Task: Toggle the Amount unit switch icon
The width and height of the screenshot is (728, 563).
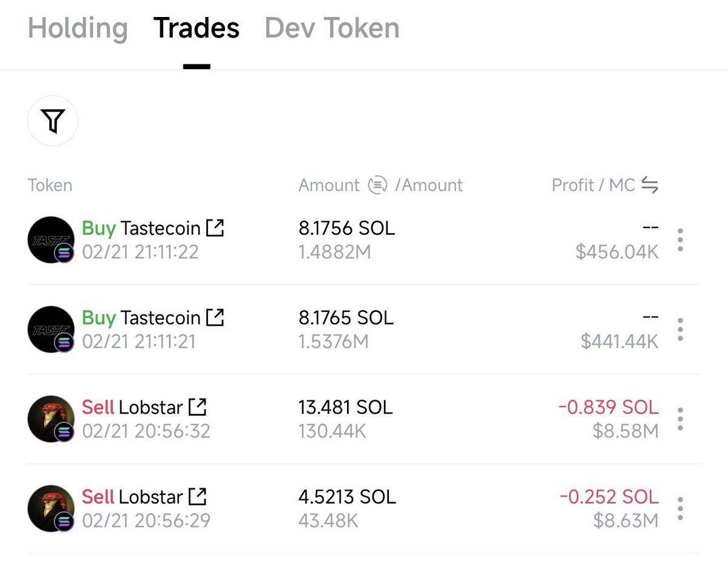Action: pos(377,185)
